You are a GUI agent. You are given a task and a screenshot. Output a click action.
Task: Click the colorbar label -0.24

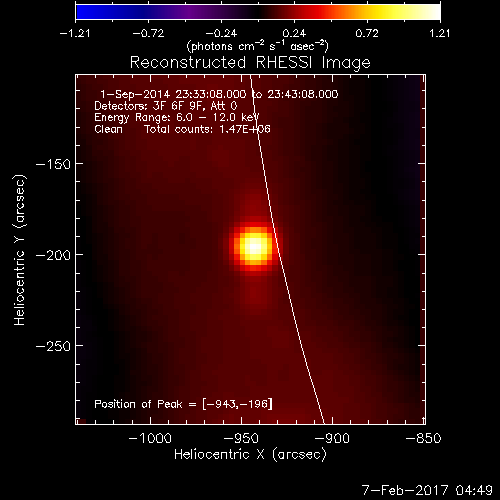click(x=221, y=33)
